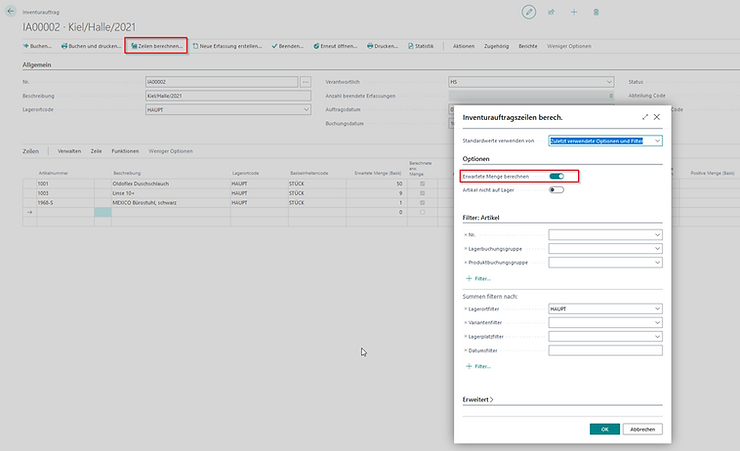Expand the dialog with the maximize arrows icon
Viewport: 740px width, 451px height.
[644, 117]
